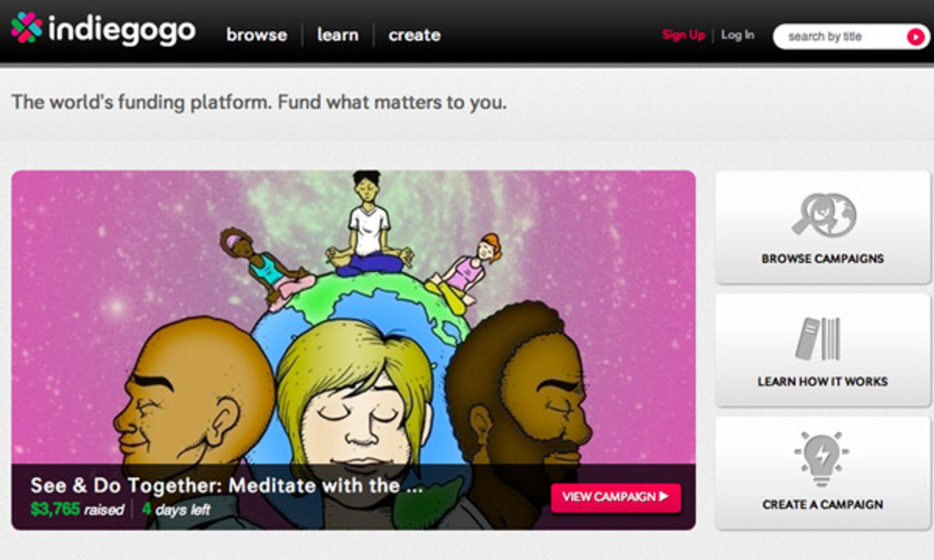Open the browse menu
The image size is (934, 560).
click(x=257, y=35)
